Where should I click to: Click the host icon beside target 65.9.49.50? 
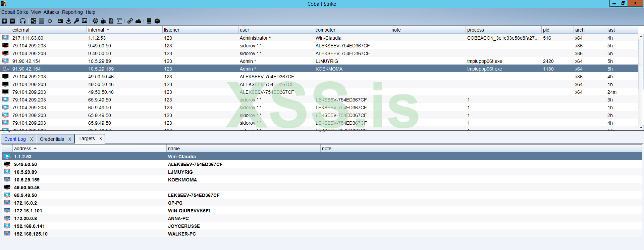[x=7, y=195]
